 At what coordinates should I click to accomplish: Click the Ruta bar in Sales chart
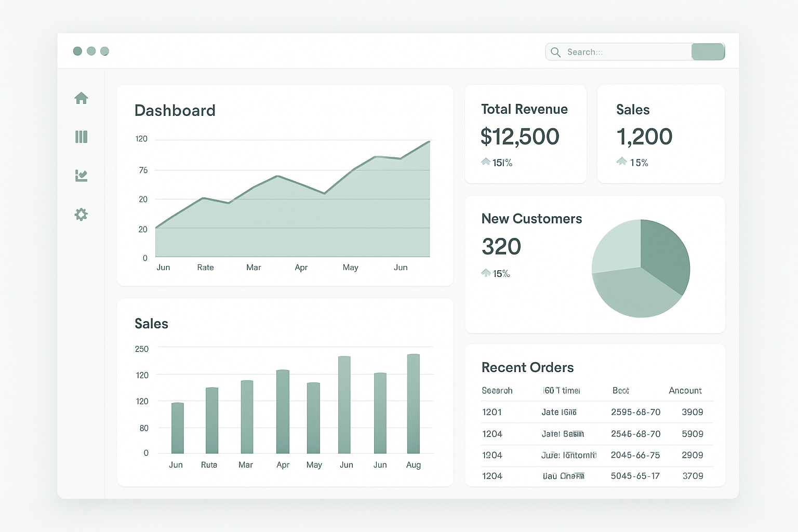[212, 420]
